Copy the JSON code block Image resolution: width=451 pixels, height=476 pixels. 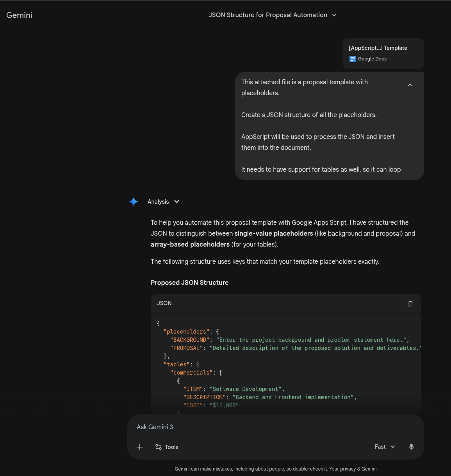[x=410, y=304]
